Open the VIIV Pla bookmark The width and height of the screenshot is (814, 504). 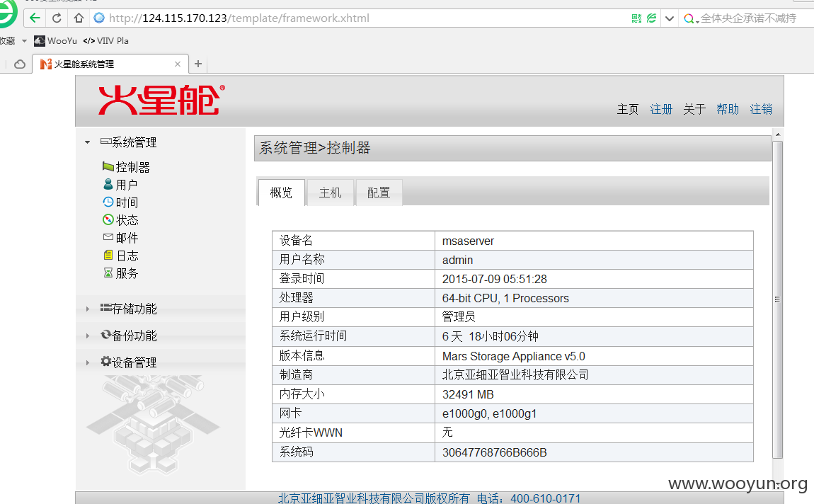click(106, 40)
